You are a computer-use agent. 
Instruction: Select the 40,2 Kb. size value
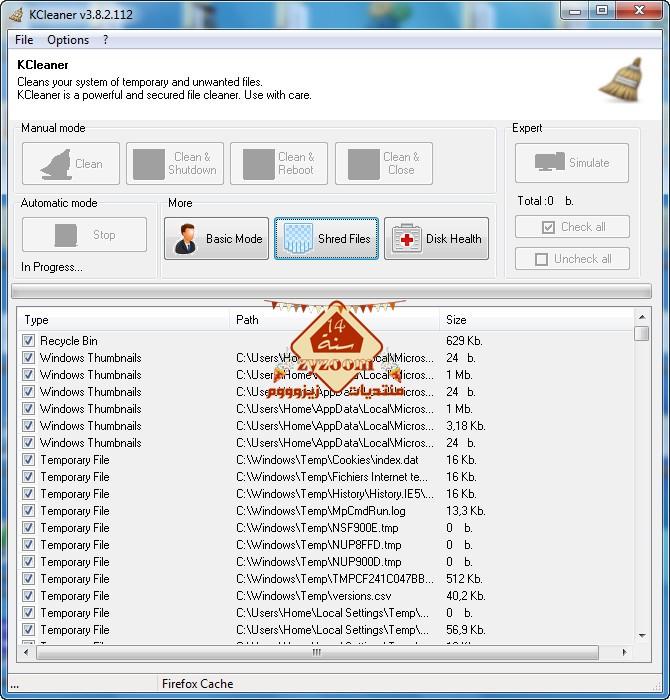[466, 596]
